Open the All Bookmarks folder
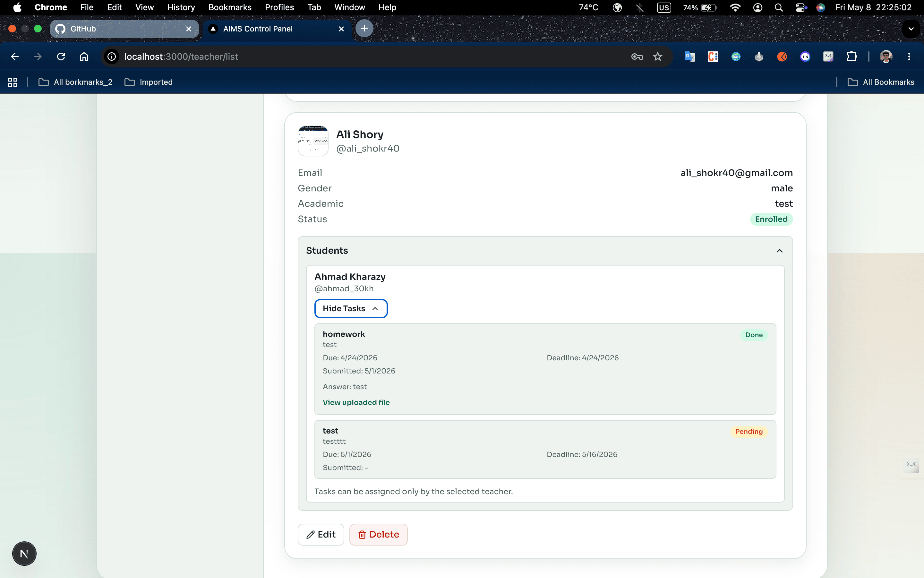Image resolution: width=924 pixels, height=578 pixels. [x=881, y=82]
